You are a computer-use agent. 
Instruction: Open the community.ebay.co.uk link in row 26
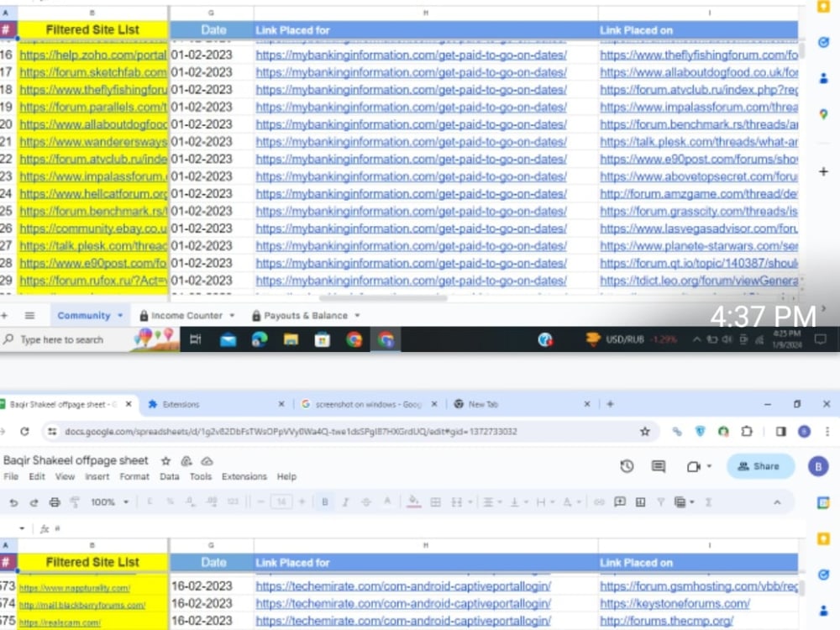(93, 228)
